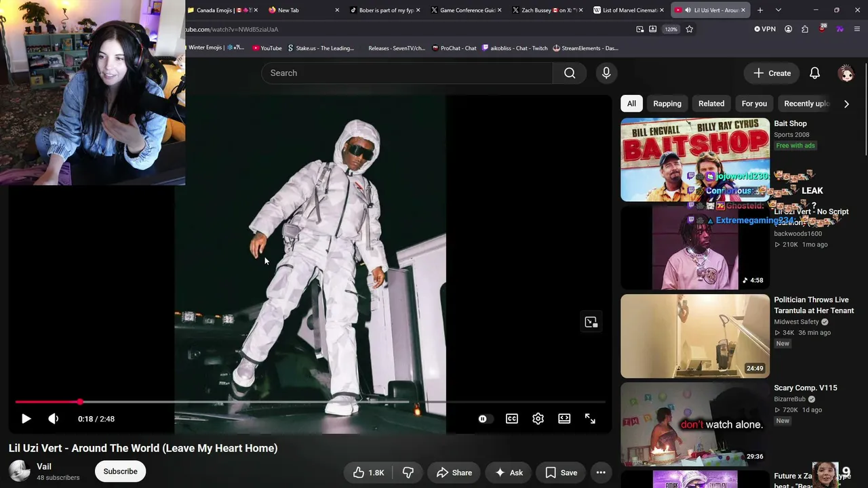Open the Scary Comp. V115 title
868x488 pixels.
[x=806, y=388]
